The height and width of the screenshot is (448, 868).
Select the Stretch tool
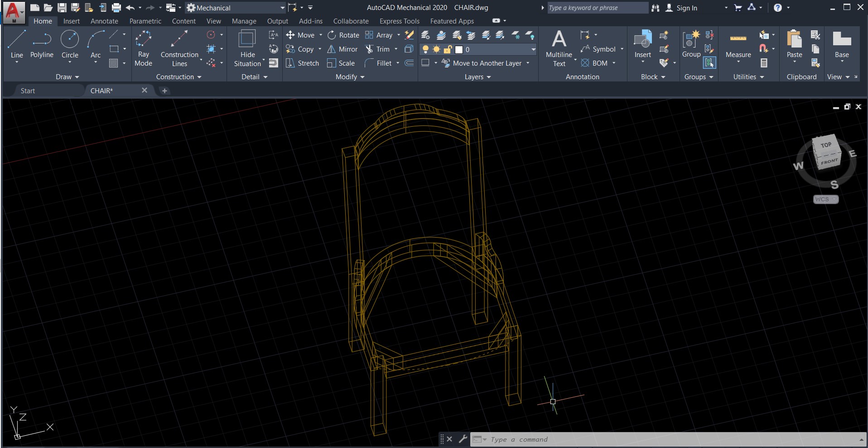(302, 63)
